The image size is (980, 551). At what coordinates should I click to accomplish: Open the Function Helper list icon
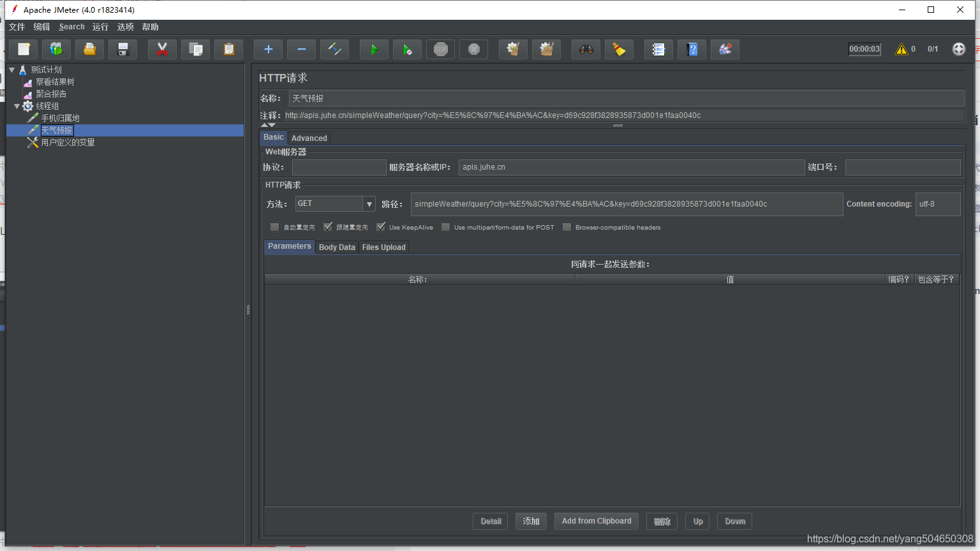659,49
